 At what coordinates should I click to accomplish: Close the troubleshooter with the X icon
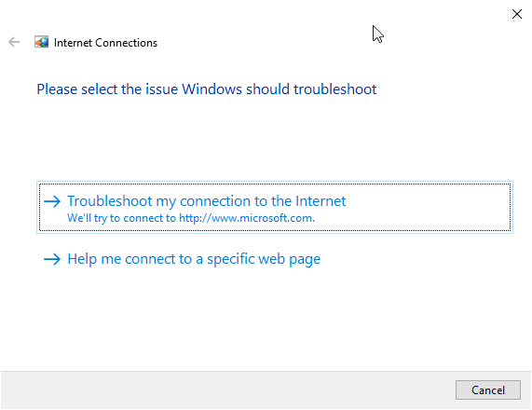(x=517, y=14)
